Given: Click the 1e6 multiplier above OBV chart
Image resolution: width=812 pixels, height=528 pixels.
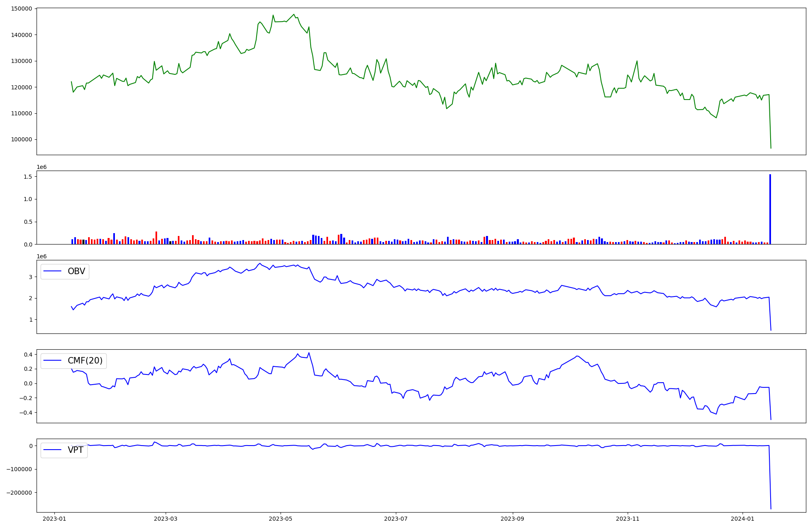Looking at the screenshot, I should coord(41,256).
